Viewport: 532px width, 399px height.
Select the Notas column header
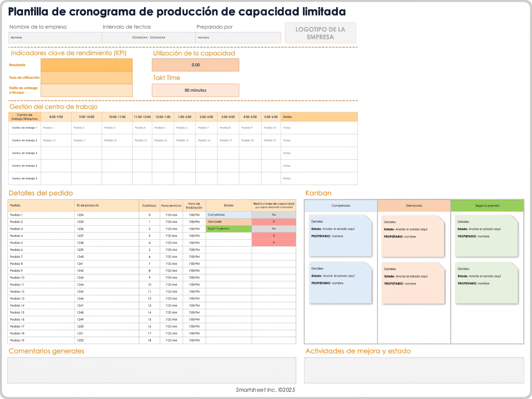pos(319,117)
